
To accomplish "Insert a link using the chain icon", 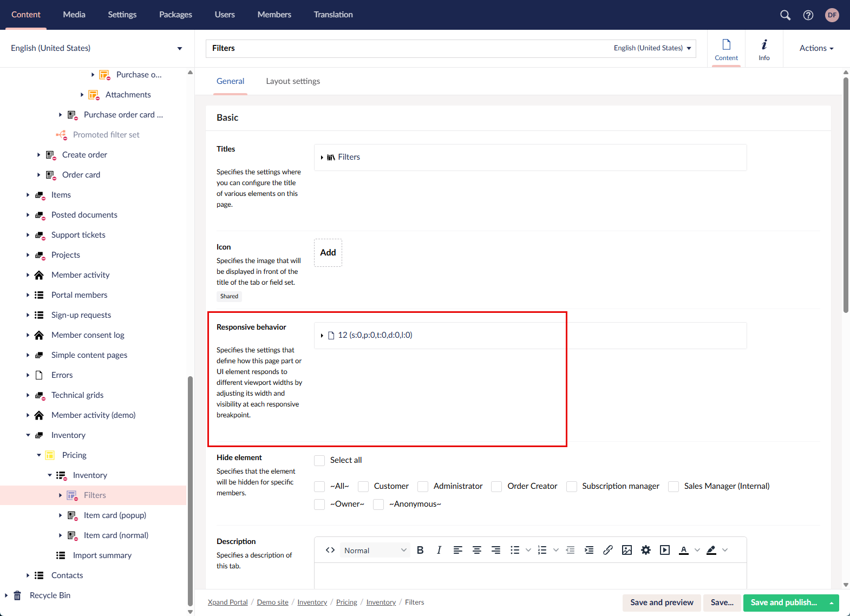I will (608, 550).
